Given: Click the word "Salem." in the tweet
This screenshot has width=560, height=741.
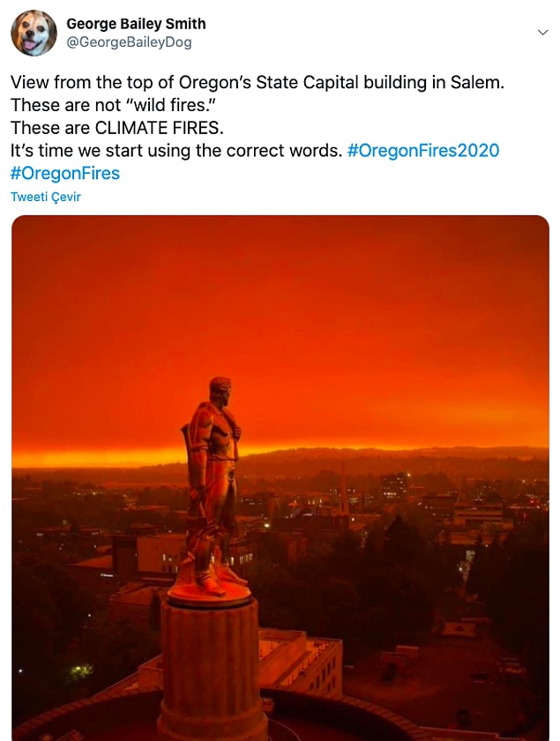Looking at the screenshot, I should click(x=477, y=83).
